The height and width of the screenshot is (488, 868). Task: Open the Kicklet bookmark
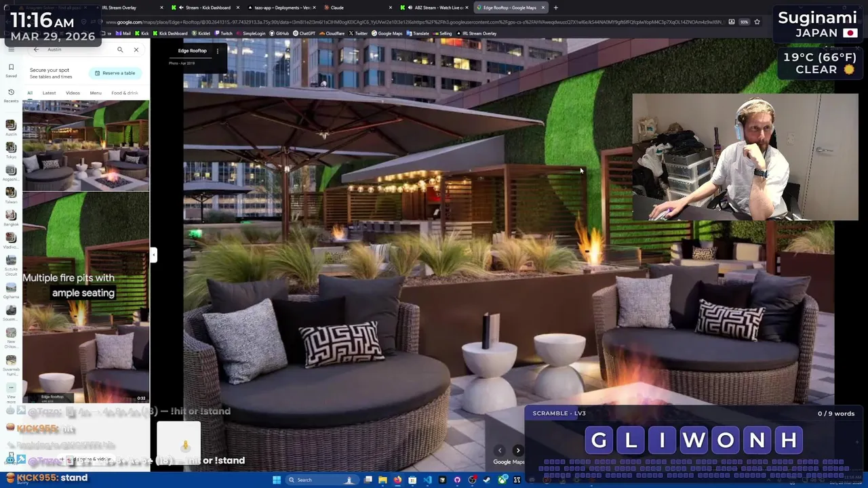coord(201,33)
